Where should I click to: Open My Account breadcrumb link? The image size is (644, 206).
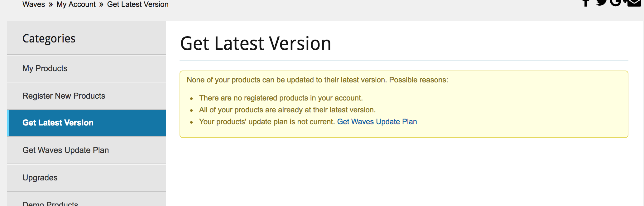pyautogui.click(x=76, y=4)
